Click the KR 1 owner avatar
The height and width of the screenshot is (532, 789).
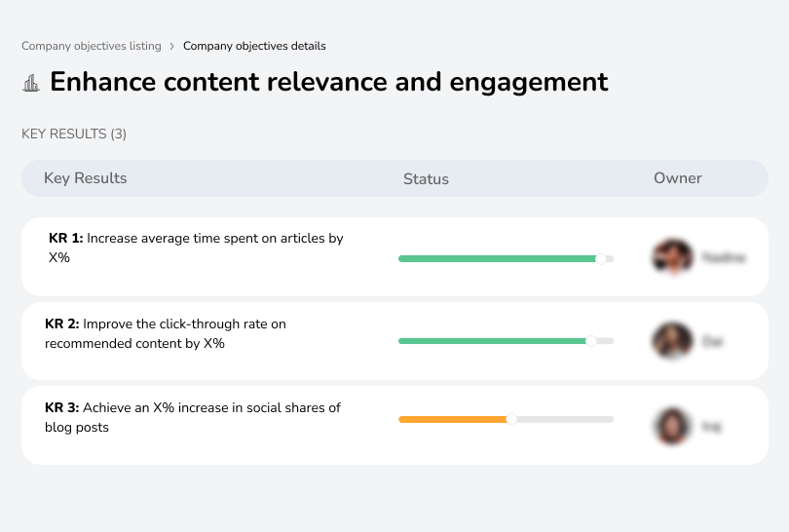[673, 256]
